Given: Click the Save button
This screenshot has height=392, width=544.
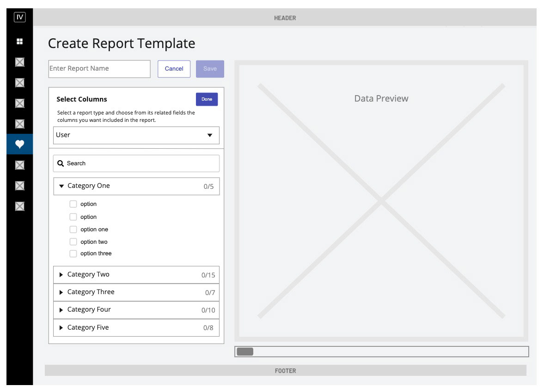Looking at the screenshot, I should pyautogui.click(x=210, y=69).
